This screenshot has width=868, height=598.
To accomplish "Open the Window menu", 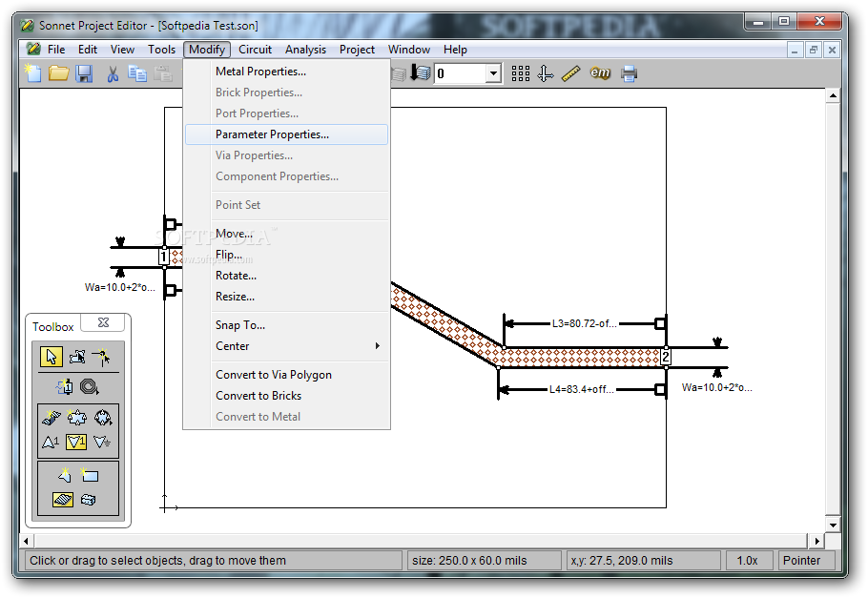I will click(409, 50).
